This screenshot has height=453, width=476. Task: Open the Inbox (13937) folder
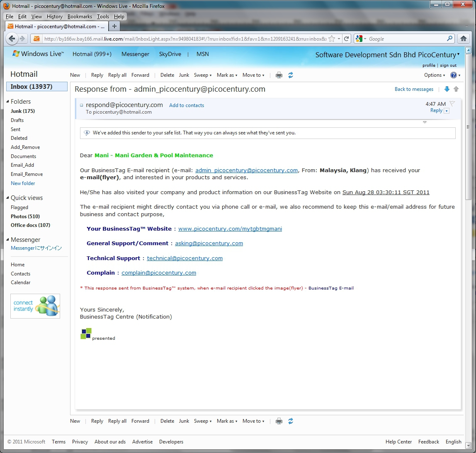click(x=37, y=87)
